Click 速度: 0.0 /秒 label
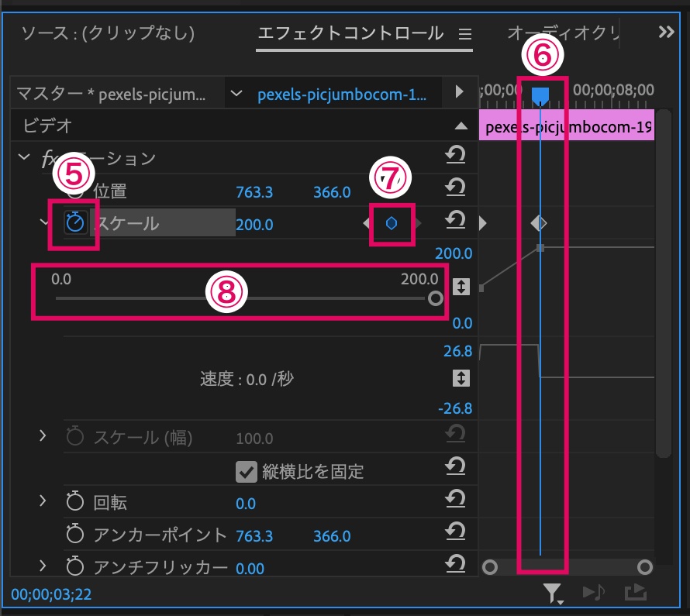The height and width of the screenshot is (616, 690). click(x=247, y=379)
